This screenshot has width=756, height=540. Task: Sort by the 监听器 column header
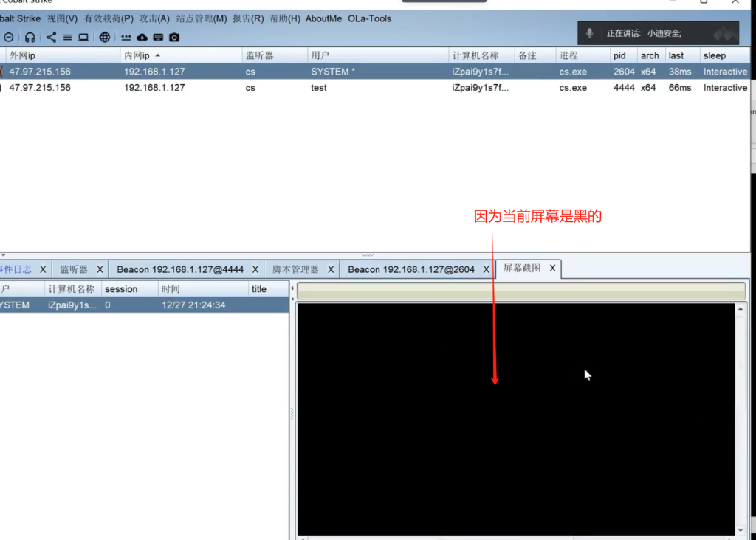pyautogui.click(x=275, y=55)
